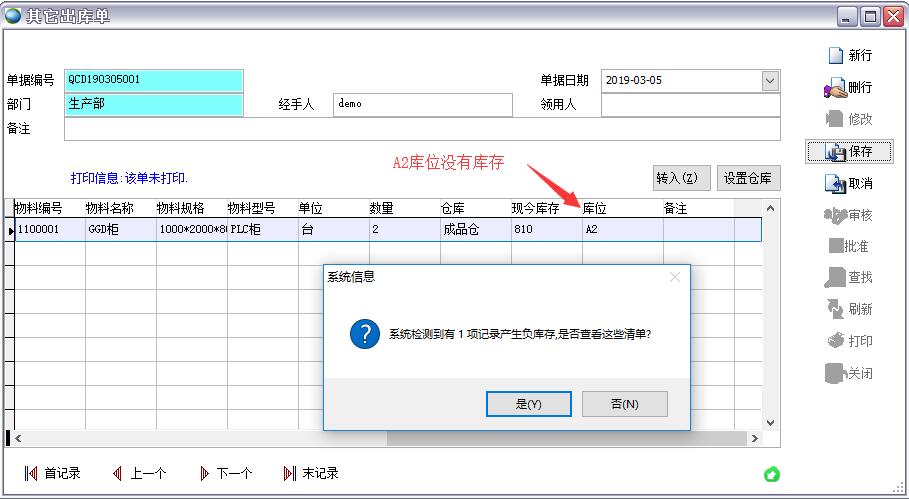Close the 系统信息 dialog with X

(674, 277)
